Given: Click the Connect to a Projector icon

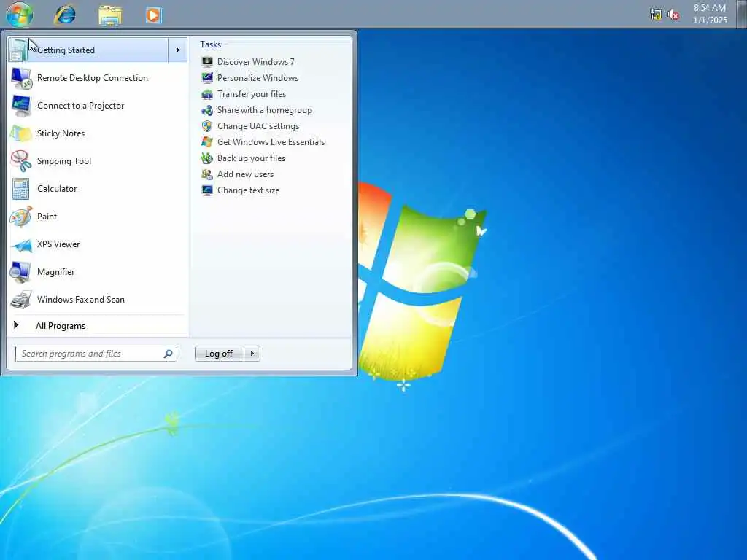Looking at the screenshot, I should coord(21,106).
